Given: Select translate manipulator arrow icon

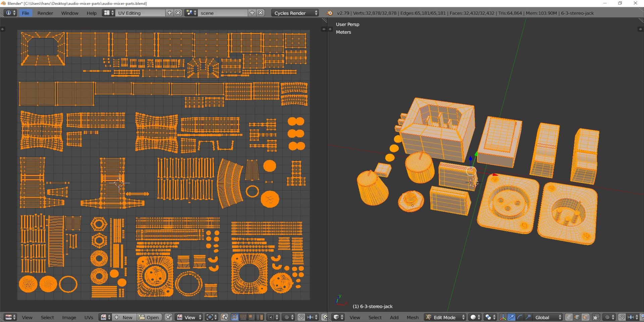Looking at the screenshot, I should point(511,317).
